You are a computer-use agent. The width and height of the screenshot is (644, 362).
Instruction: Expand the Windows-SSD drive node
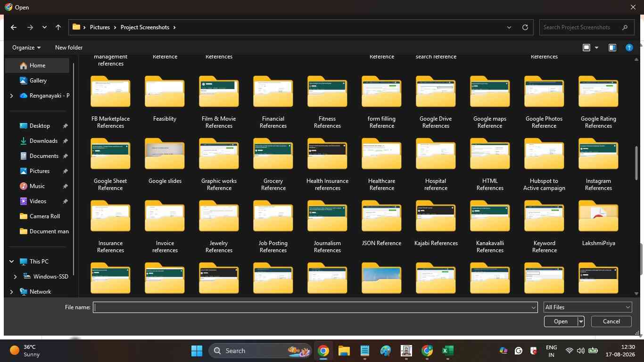[x=15, y=277]
